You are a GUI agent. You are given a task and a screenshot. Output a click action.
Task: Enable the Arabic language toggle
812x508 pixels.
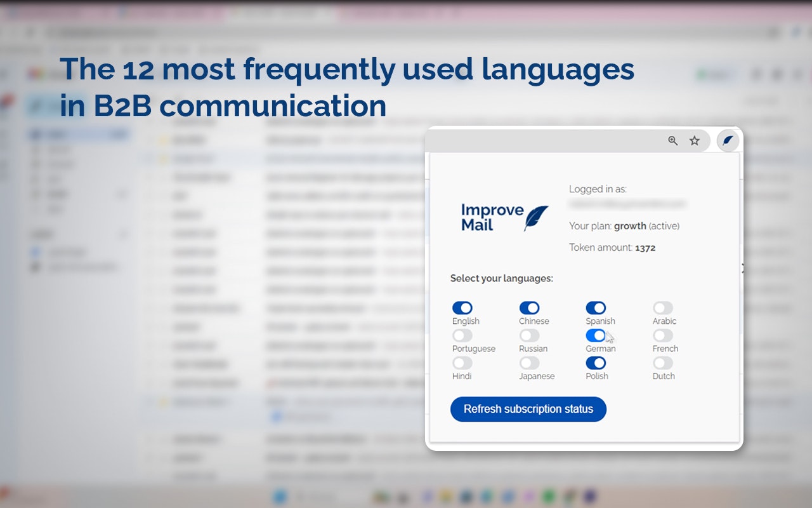coord(663,308)
